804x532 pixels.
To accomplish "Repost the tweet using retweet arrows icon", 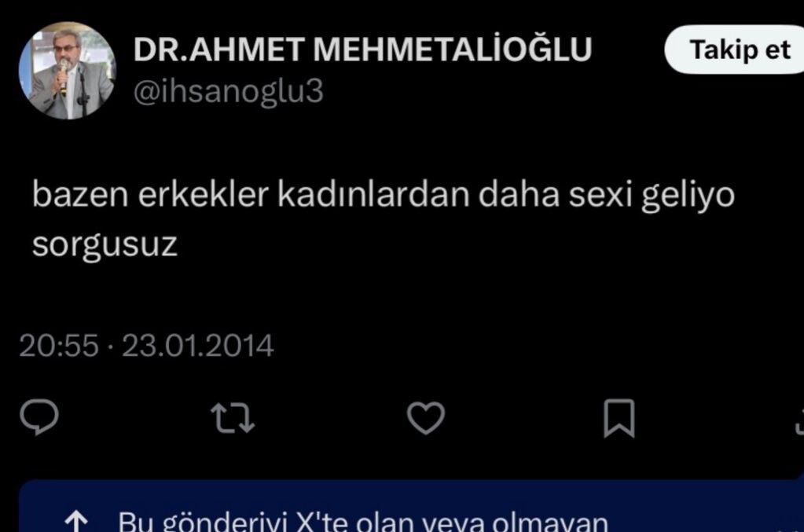I will 233,418.
